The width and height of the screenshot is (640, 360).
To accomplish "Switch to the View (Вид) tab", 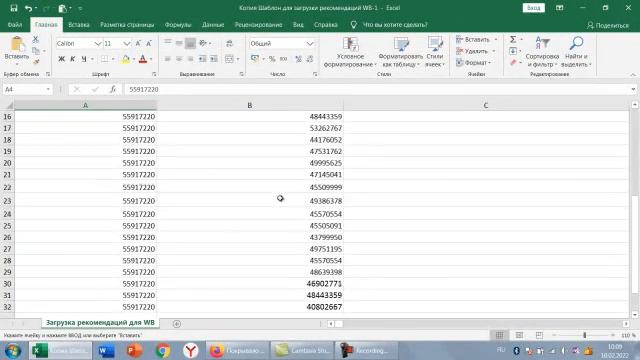I will 298,25.
